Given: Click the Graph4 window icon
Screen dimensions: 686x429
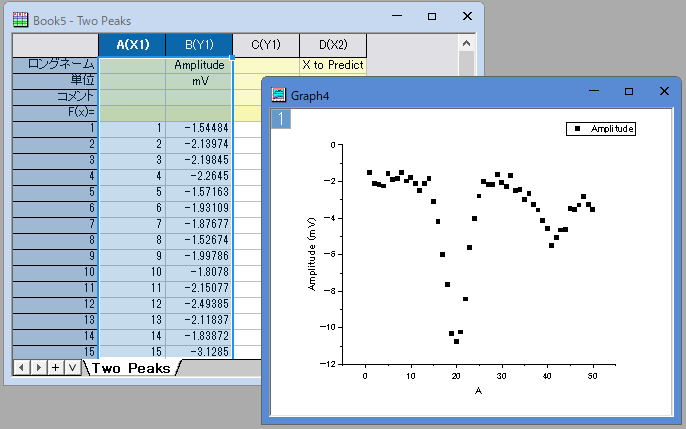Looking at the screenshot, I should click(279, 95).
